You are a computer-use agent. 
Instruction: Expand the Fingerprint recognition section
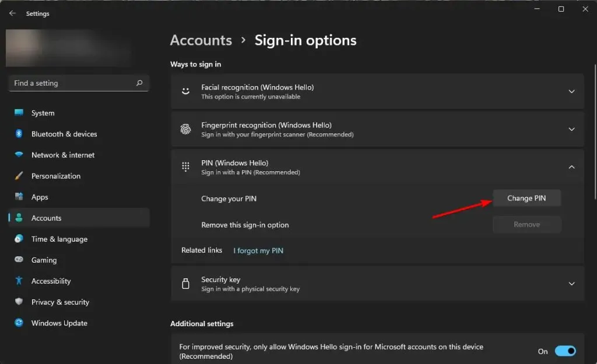(x=571, y=129)
